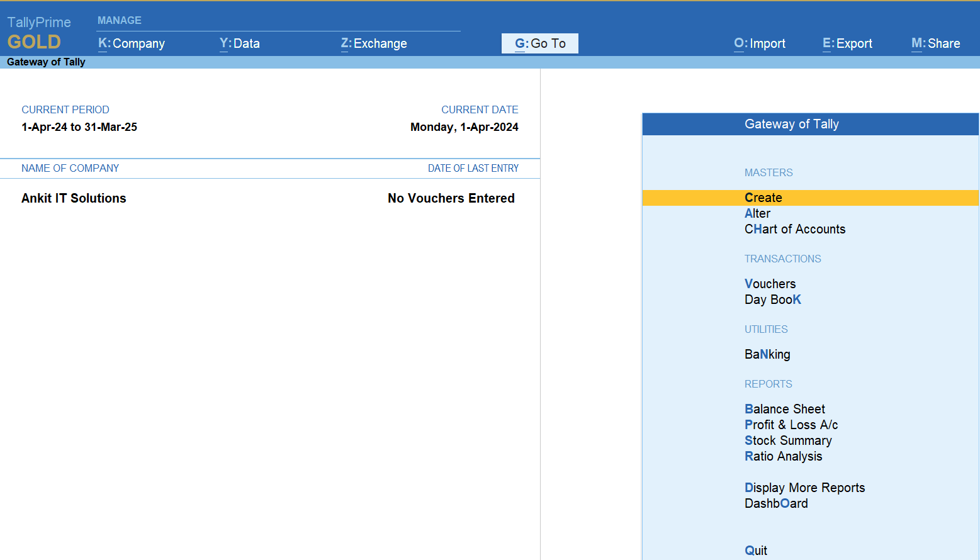This screenshot has height=560, width=980.
Task: Open Vouchers under Transactions
Action: 770,284
